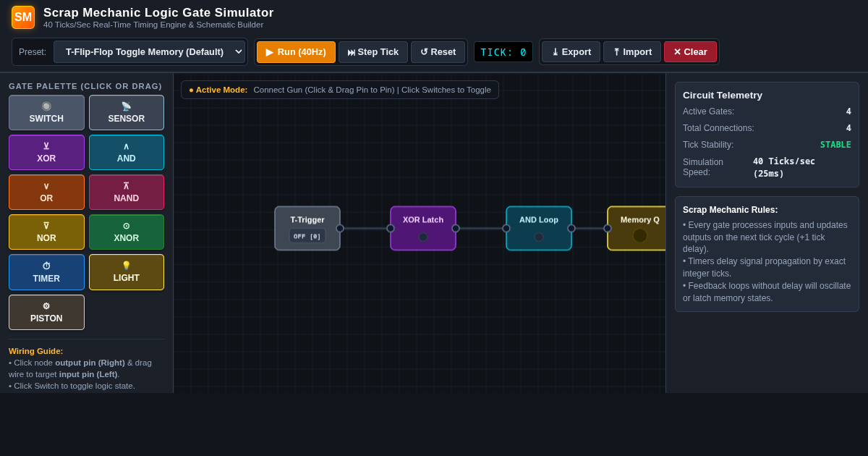Screen dimensions: 868x456
Task: Advance one step with Step Tick
Action: click(373, 52)
